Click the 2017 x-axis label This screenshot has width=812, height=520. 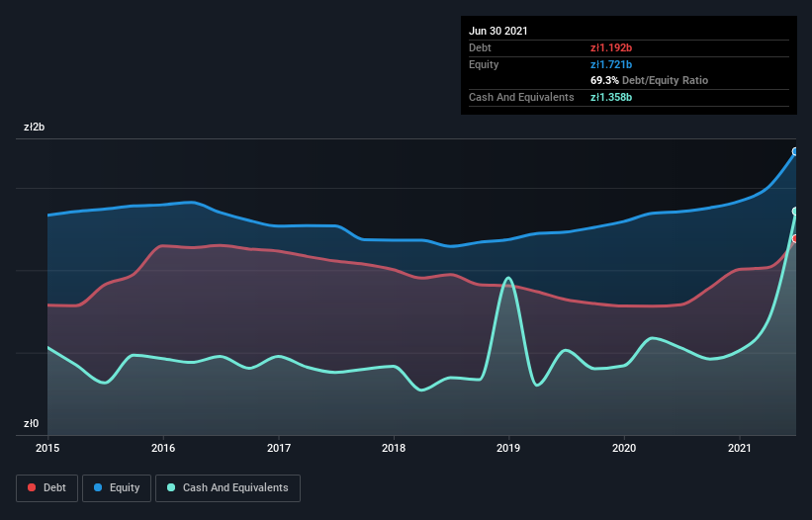pos(279,448)
